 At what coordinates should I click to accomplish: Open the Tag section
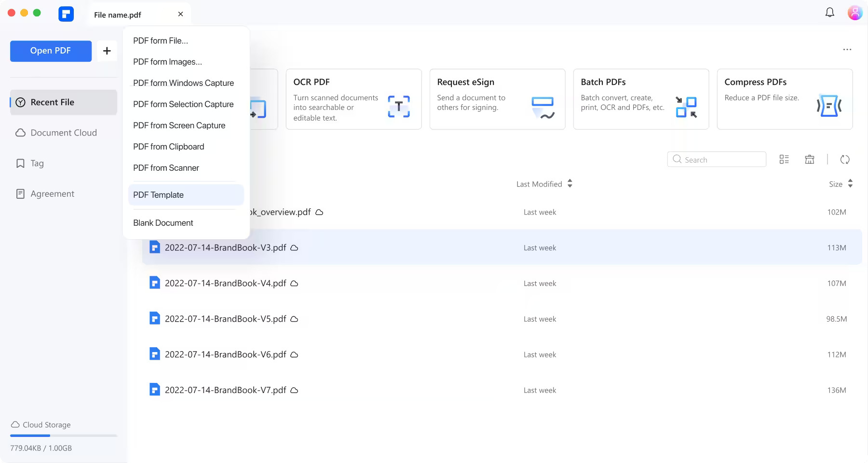63,163
